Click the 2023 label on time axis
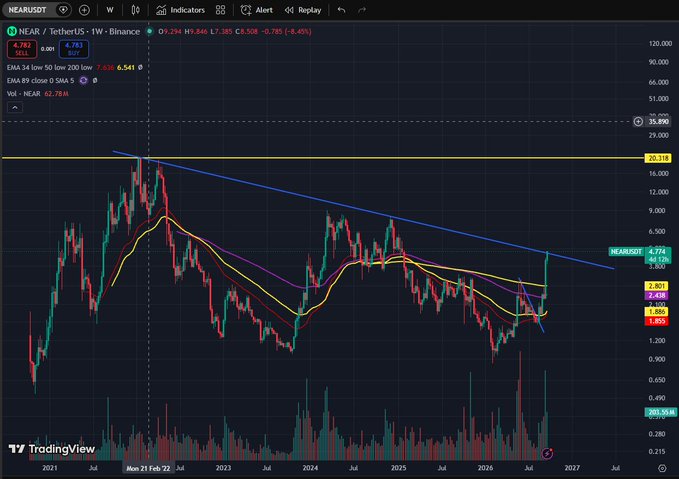The image size is (679, 479). 223,468
